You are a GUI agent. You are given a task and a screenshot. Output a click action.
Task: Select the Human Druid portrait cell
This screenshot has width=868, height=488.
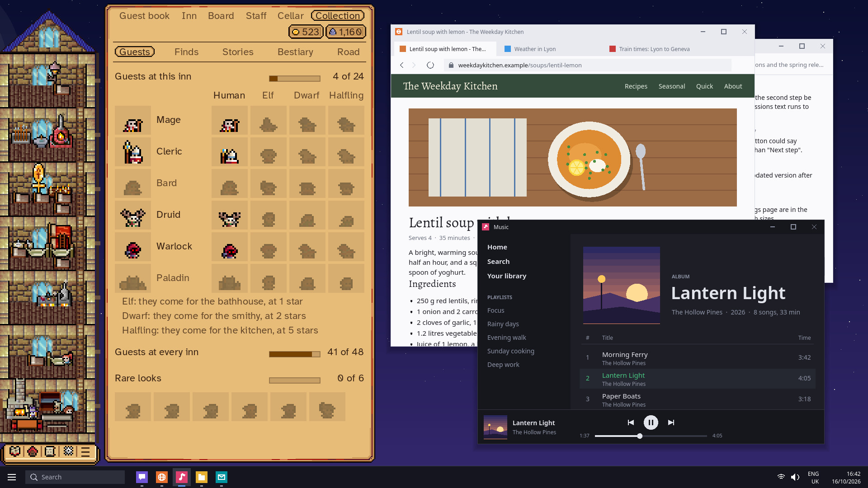coord(229,215)
